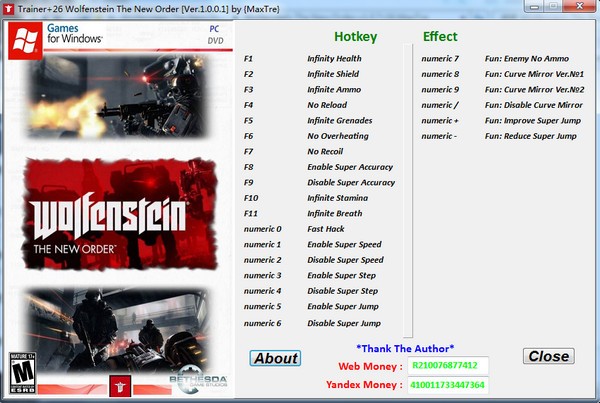
Task: Click the 'numeric 9' hotkey label
Action: point(440,90)
